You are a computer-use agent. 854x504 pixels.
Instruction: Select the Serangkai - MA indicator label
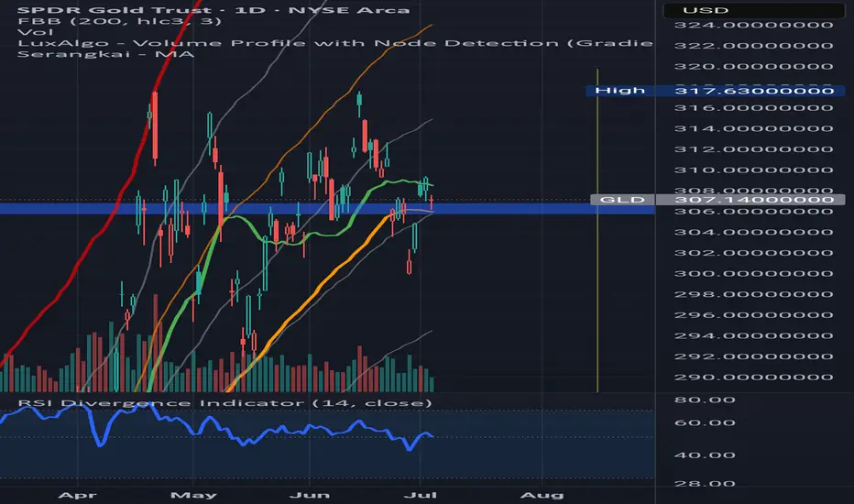click(x=105, y=54)
